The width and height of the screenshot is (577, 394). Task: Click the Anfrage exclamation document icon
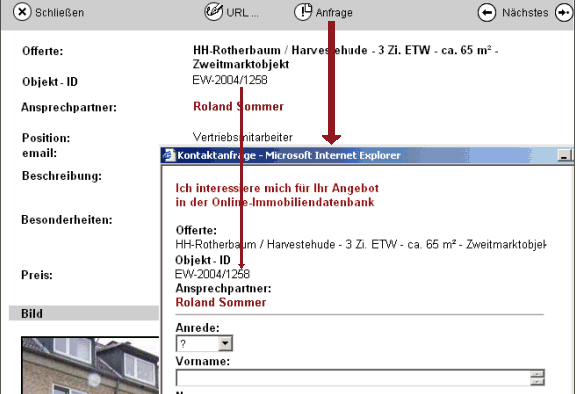[303, 12]
